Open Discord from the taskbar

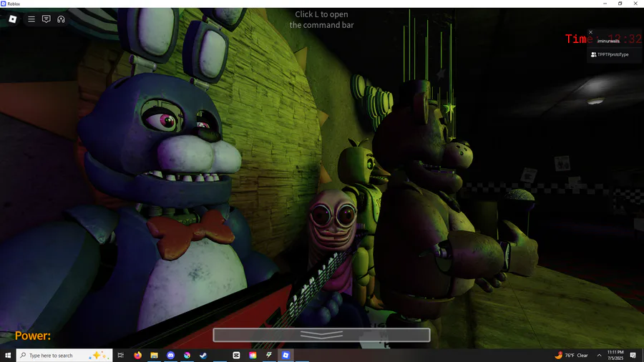(x=170, y=355)
